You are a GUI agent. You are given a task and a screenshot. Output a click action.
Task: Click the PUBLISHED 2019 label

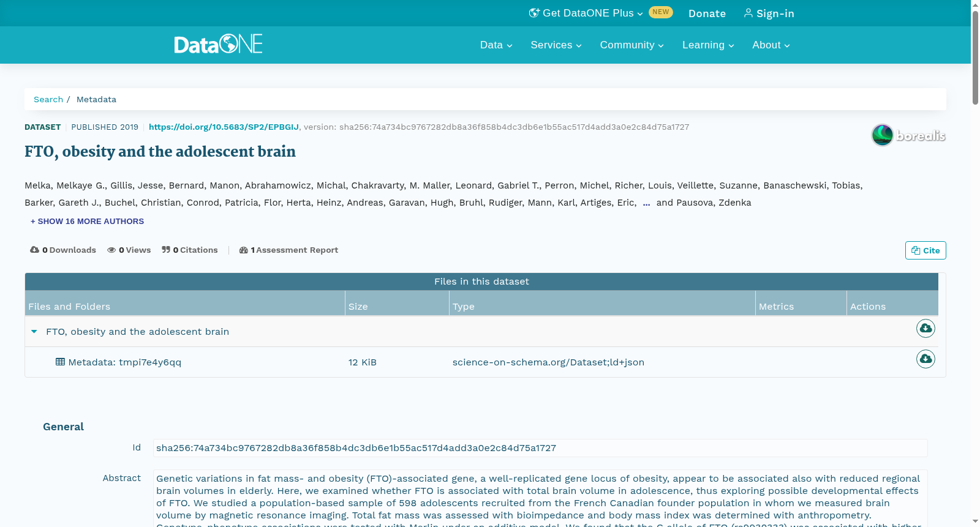(x=105, y=127)
